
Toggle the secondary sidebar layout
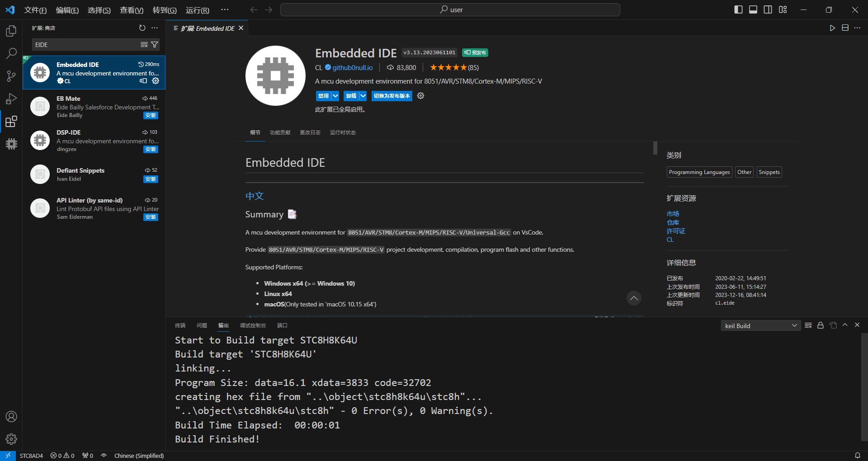[x=768, y=9]
